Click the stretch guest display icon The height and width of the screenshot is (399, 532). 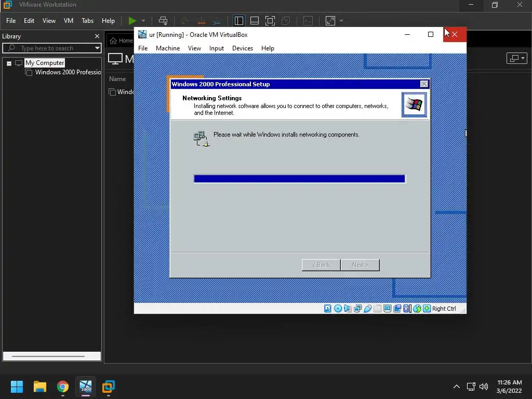point(330,21)
